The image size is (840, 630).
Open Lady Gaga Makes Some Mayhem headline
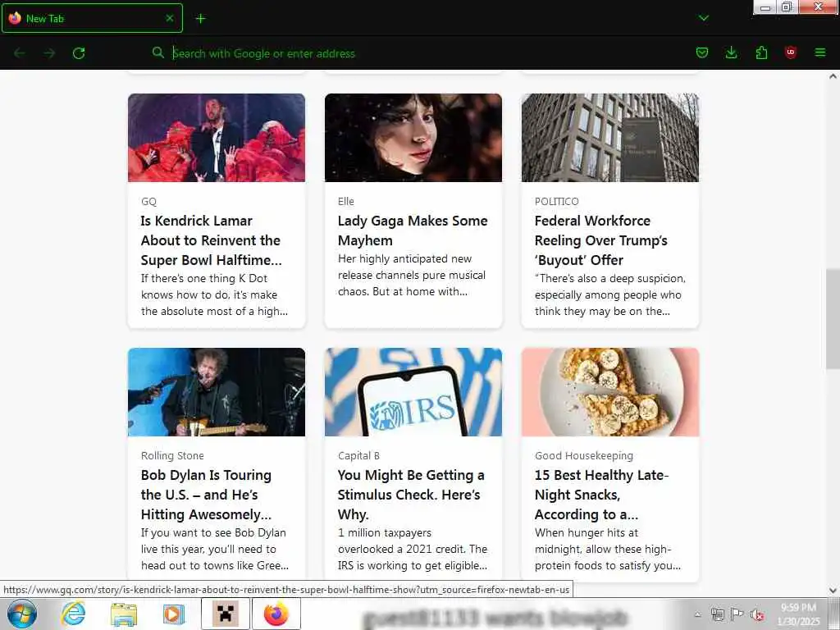point(413,231)
